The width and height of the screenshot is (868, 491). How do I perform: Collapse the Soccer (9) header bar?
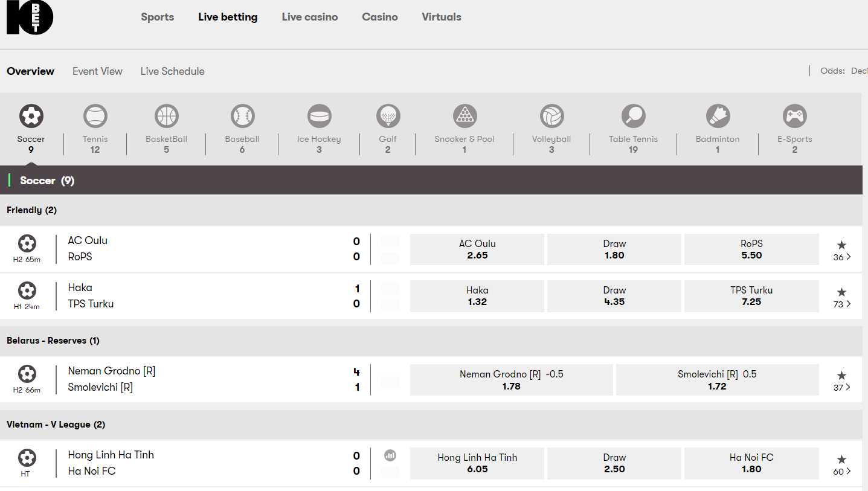(431, 180)
